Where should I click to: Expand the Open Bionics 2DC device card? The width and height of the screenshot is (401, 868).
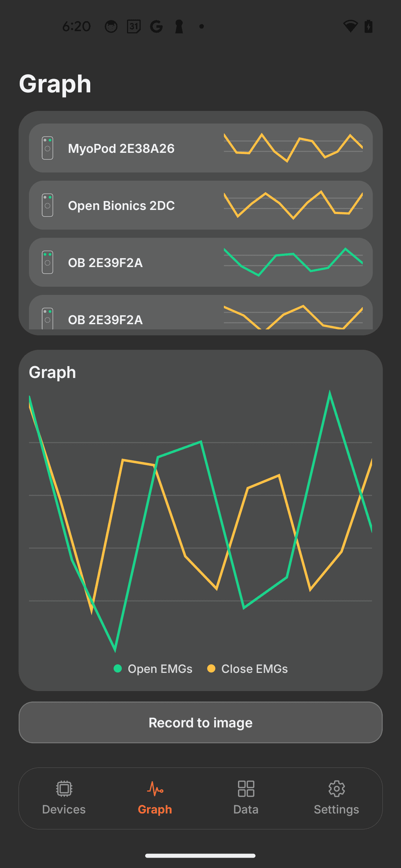click(200, 205)
